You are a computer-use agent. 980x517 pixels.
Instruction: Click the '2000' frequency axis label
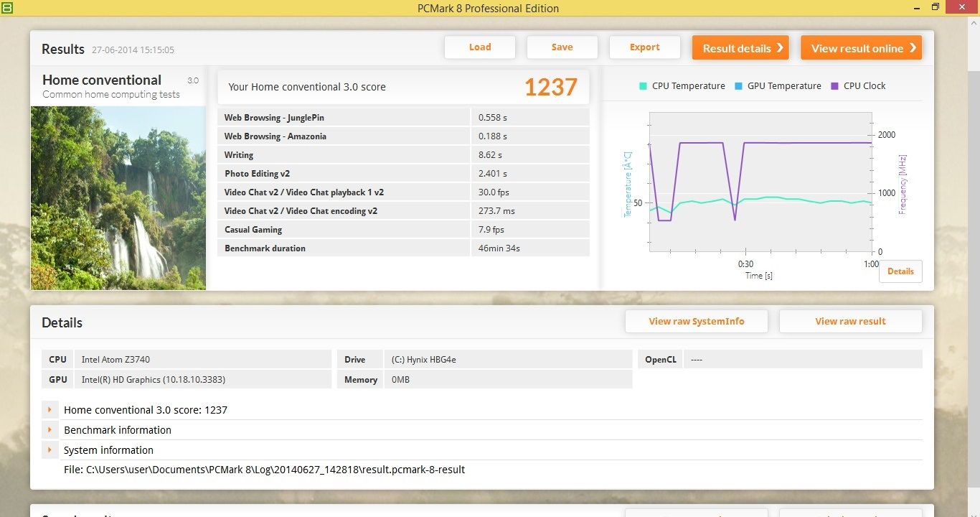tap(887, 135)
